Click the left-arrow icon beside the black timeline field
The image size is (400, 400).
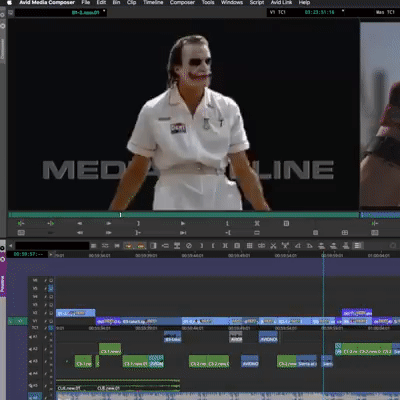coord(11,246)
